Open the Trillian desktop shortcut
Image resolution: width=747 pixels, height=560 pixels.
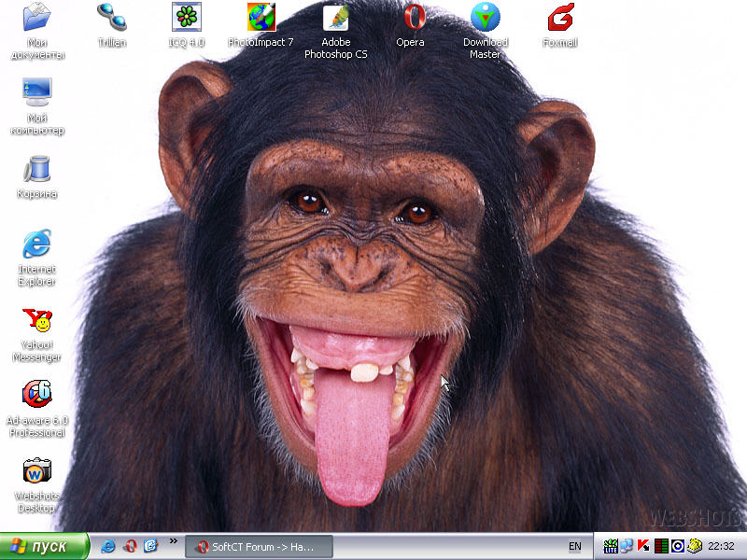(111, 18)
